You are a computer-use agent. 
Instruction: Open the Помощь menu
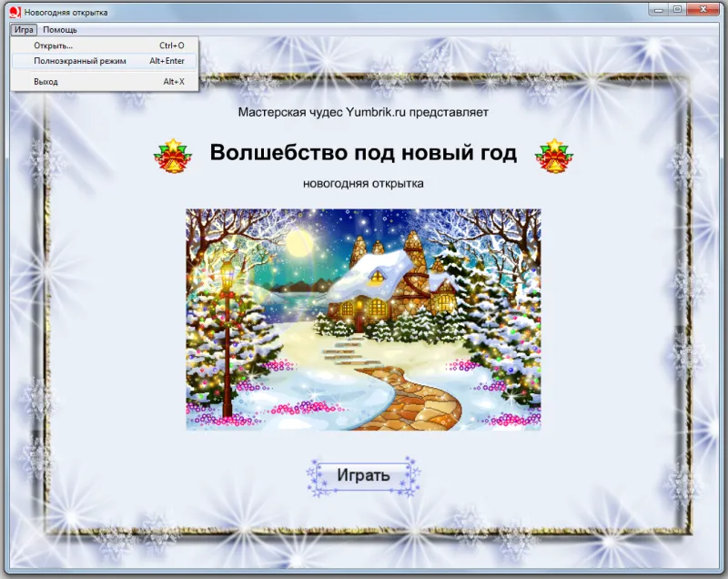(x=60, y=30)
